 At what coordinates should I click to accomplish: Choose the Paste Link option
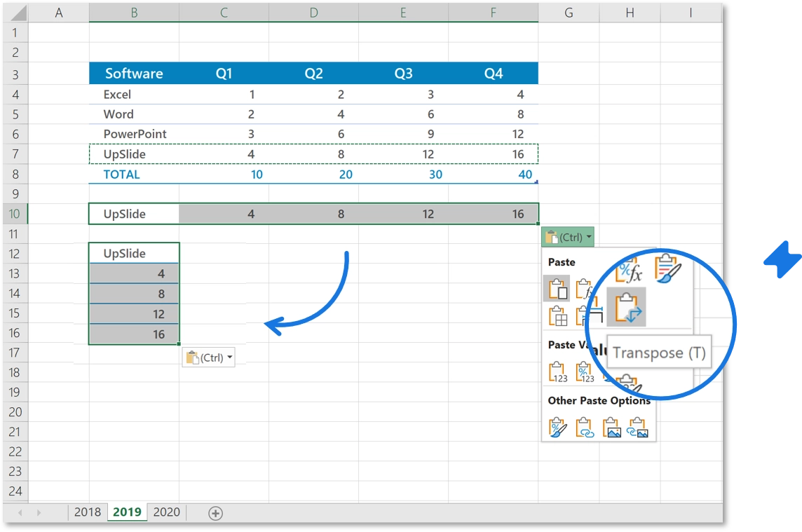point(584,427)
